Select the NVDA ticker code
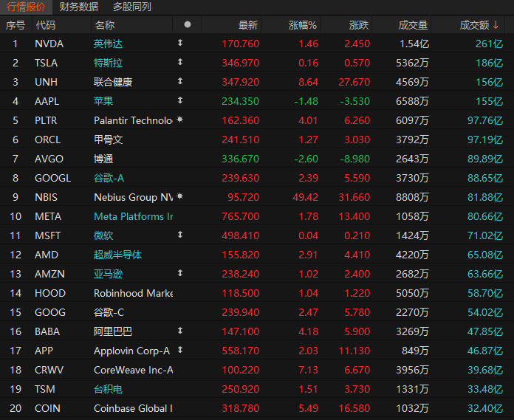The width and height of the screenshot is (514, 420). [49, 44]
